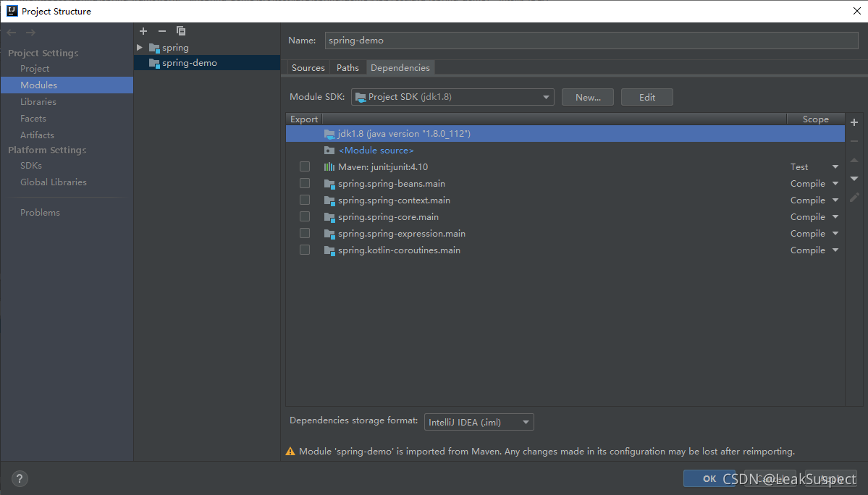868x495 pixels.
Task: Open Compile scope dropdown for spring-core.main
Action: tap(835, 217)
